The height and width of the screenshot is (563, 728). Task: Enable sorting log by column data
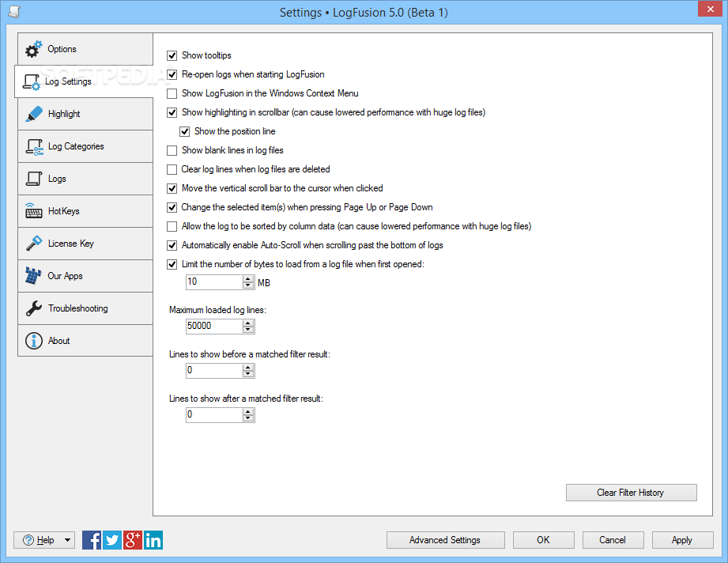click(172, 227)
